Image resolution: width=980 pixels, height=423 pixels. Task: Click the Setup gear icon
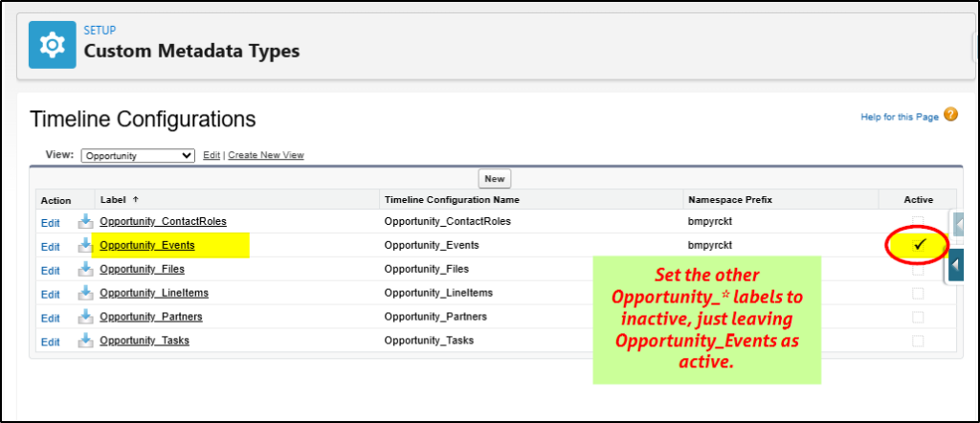pos(52,45)
